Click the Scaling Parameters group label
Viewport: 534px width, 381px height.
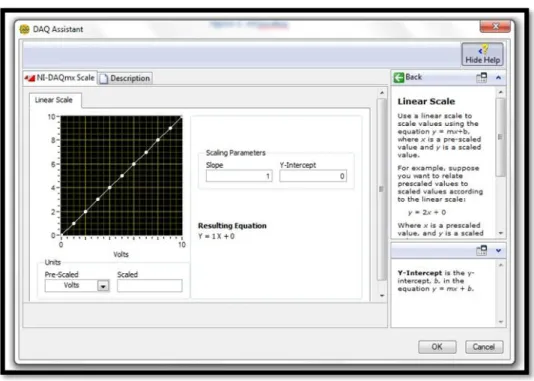click(x=236, y=153)
